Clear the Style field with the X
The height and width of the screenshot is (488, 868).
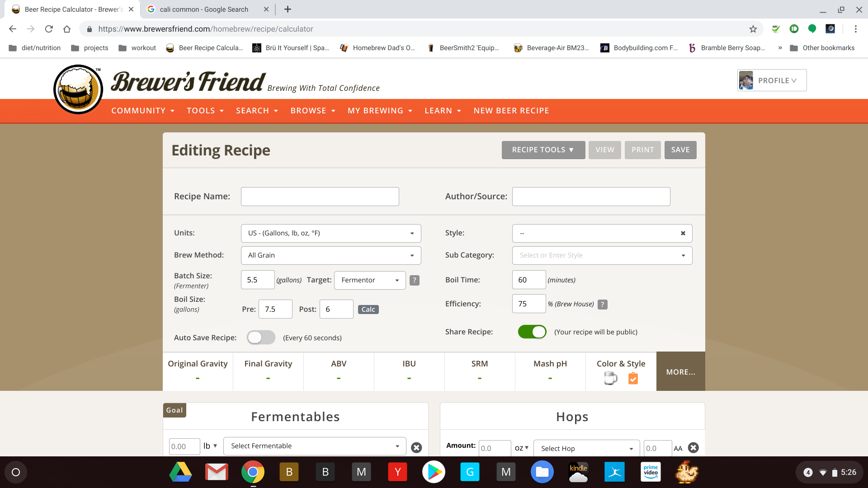683,233
